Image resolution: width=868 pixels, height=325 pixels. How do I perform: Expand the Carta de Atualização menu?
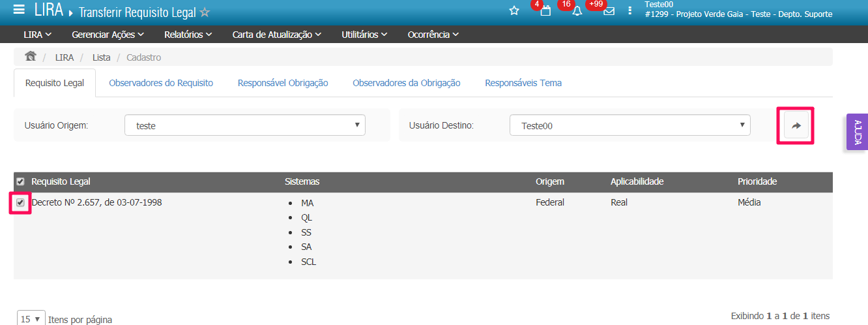tap(276, 35)
